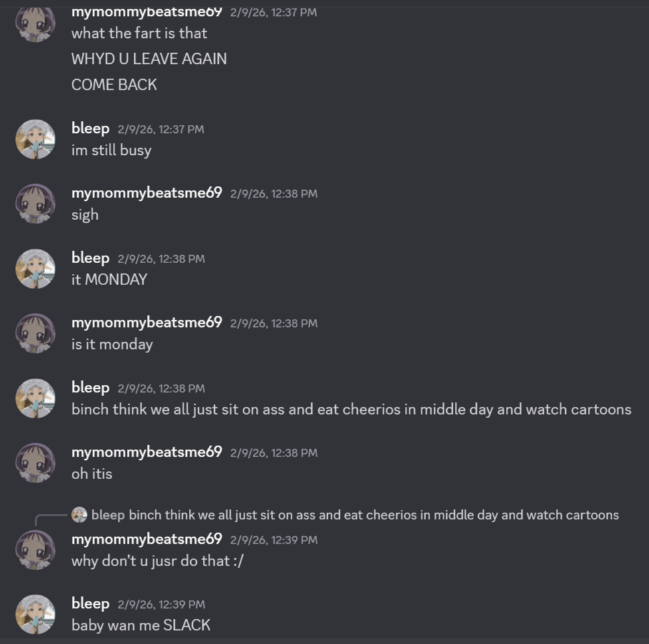Click the small bleep avatar in reply preview
Image resolution: width=649 pixels, height=644 pixels.
coord(79,515)
